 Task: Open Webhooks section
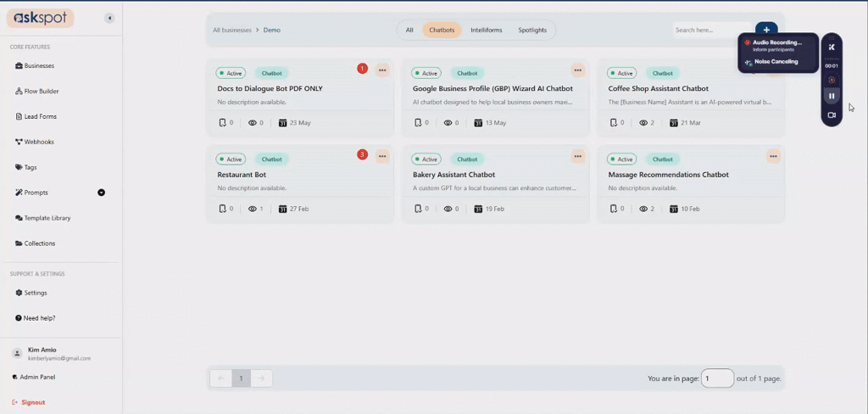tap(34, 142)
